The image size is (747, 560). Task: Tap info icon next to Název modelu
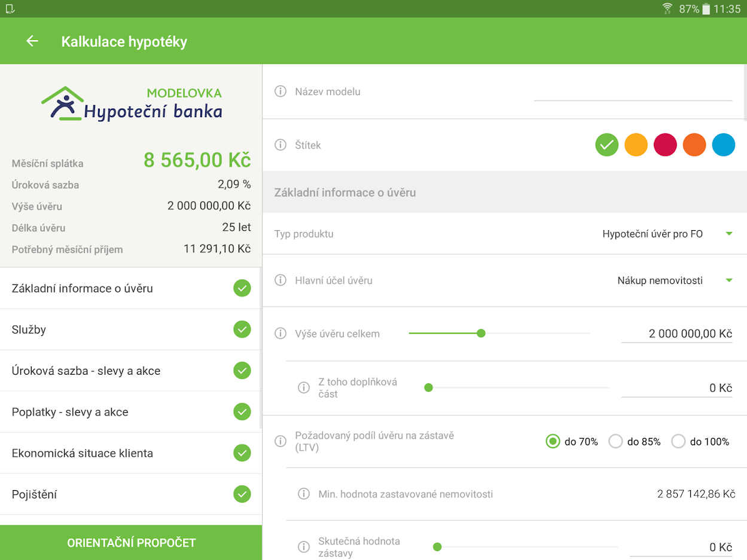pyautogui.click(x=280, y=91)
